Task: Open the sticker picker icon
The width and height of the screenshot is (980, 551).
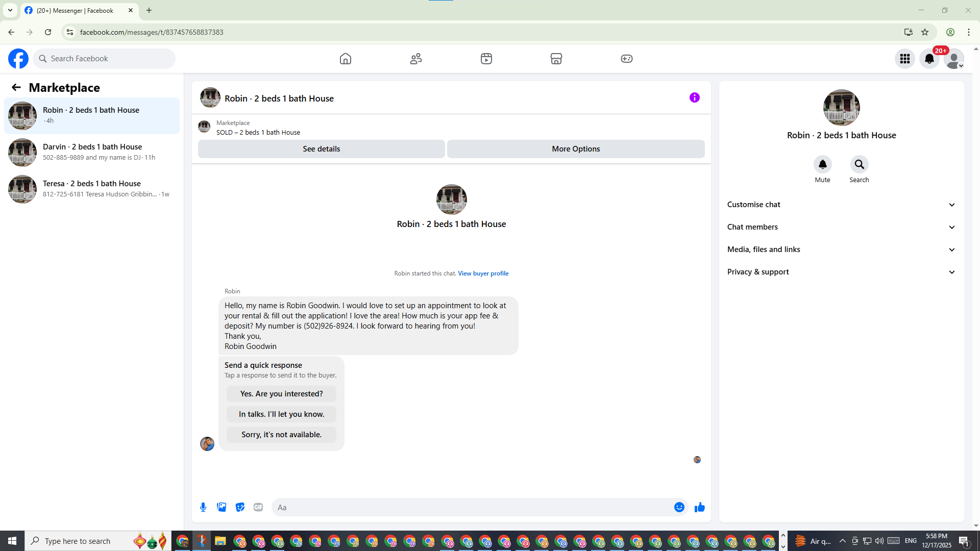Action: click(240, 507)
